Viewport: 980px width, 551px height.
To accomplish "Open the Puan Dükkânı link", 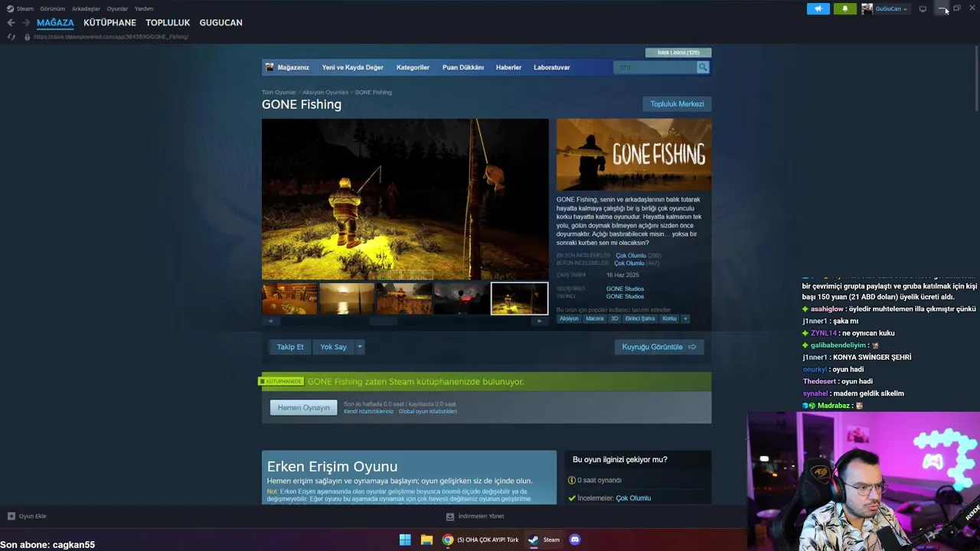I will point(462,67).
